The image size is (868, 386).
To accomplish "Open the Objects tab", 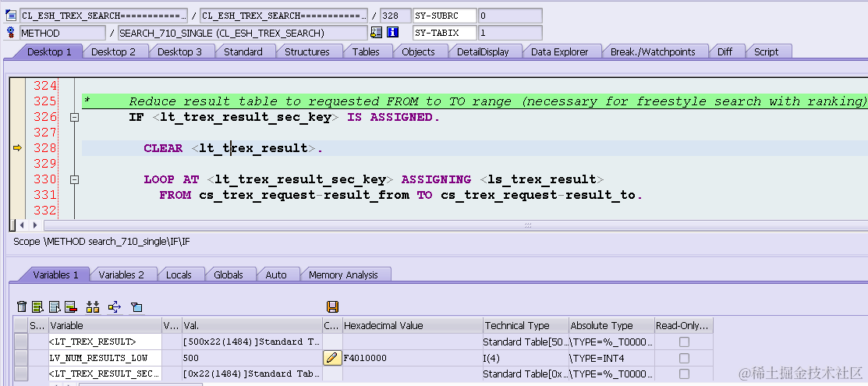I will click(419, 51).
